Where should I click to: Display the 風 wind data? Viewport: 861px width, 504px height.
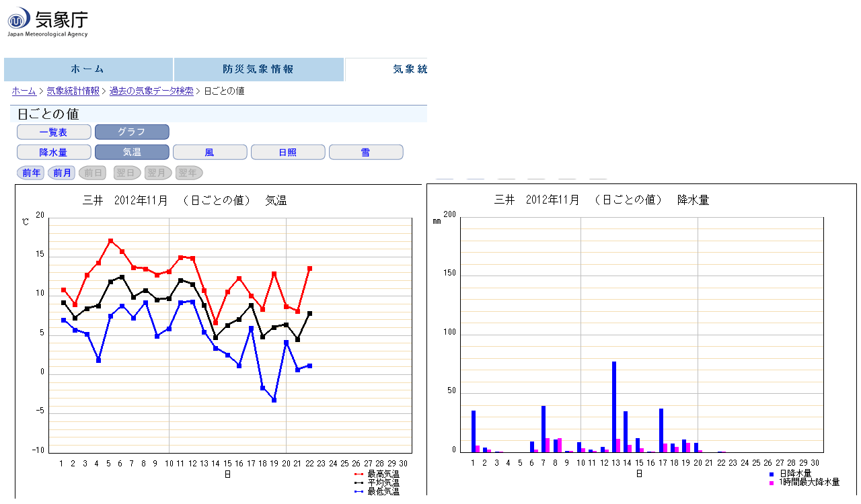click(210, 152)
